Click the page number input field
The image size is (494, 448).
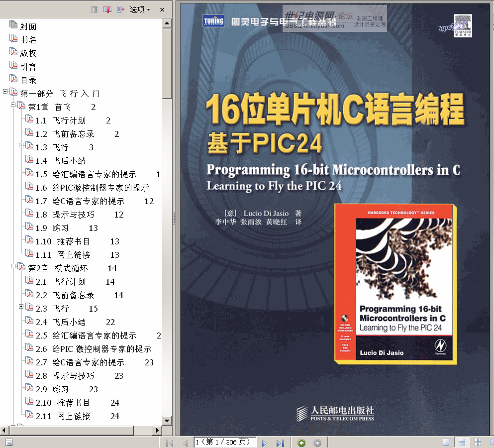coord(225,443)
